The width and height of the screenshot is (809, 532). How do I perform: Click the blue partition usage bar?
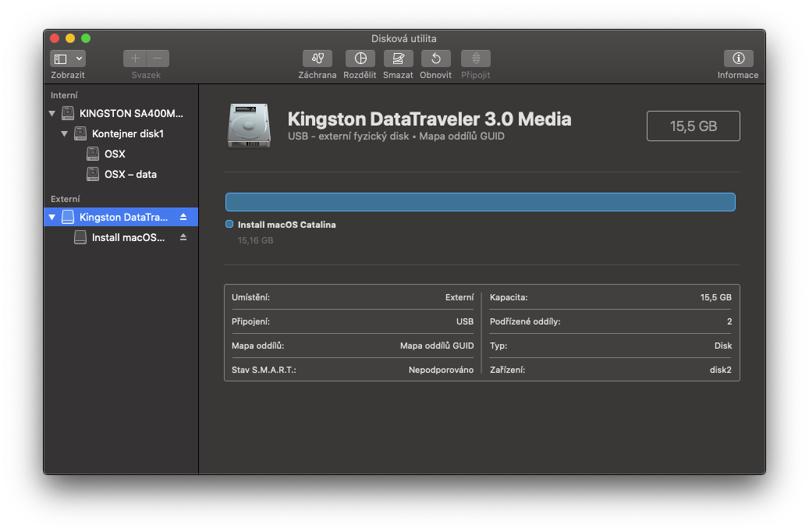481,202
